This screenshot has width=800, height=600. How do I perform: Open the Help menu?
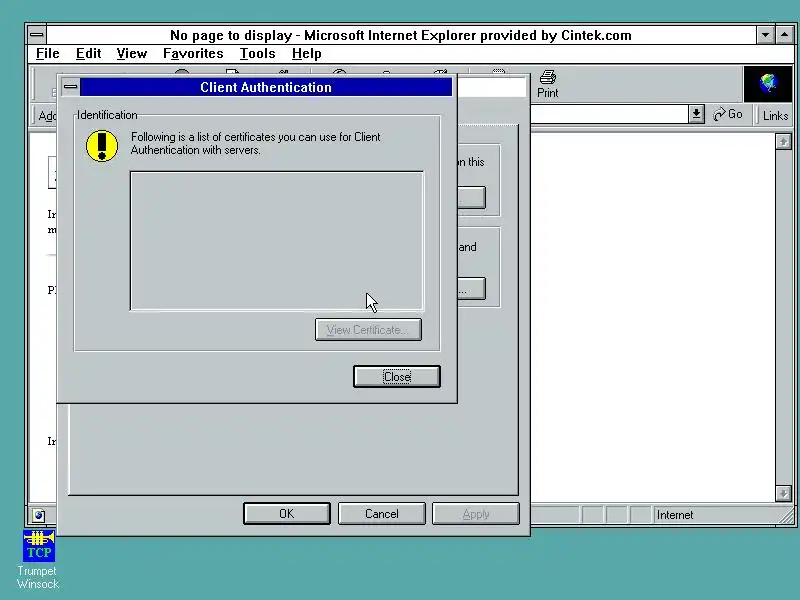coord(307,54)
